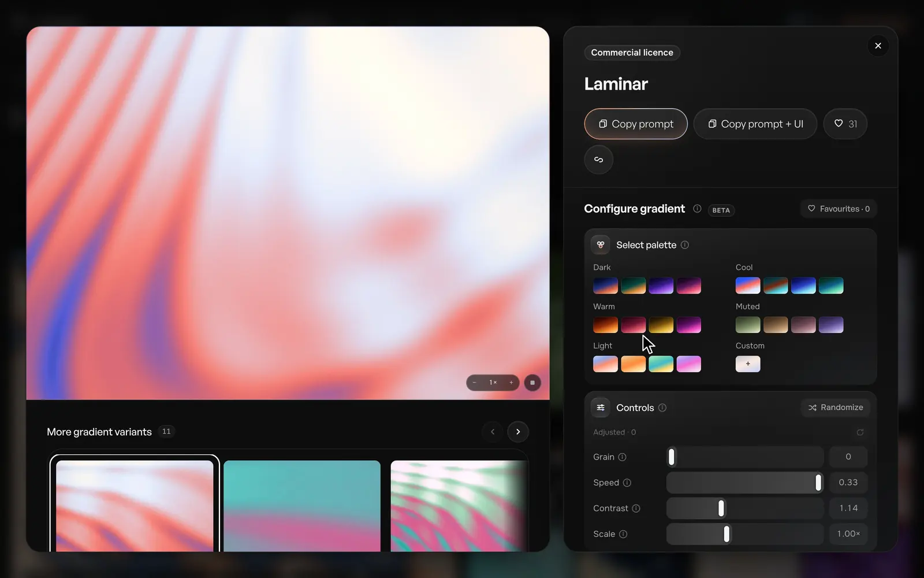This screenshot has height=578, width=924.
Task: Add a Custom palette with plus swatch
Action: [748, 364]
